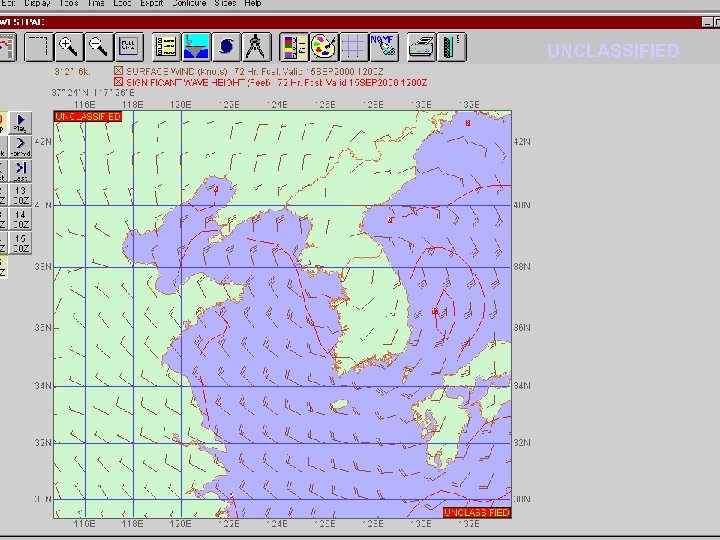This screenshot has height=540, width=720.
Task: Open the paint palette color icon
Action: pyautogui.click(x=324, y=47)
